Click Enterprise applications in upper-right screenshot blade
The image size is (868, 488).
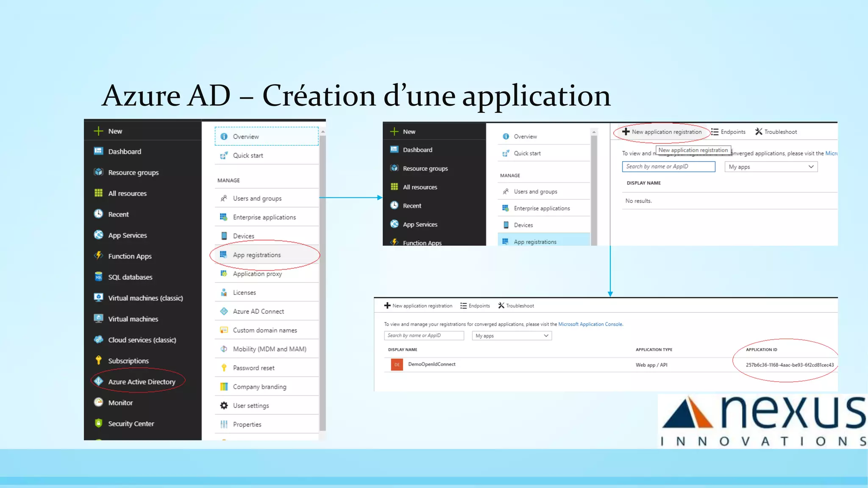(542, 208)
